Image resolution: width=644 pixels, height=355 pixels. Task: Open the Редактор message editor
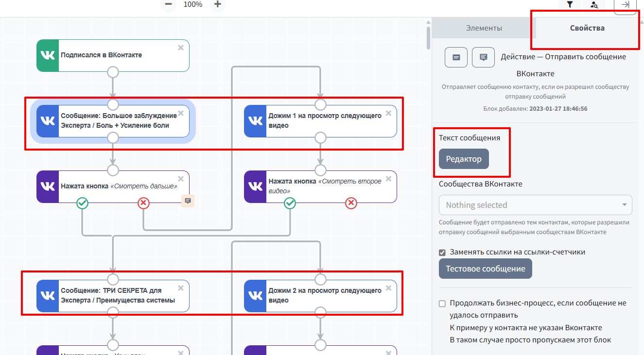click(464, 159)
